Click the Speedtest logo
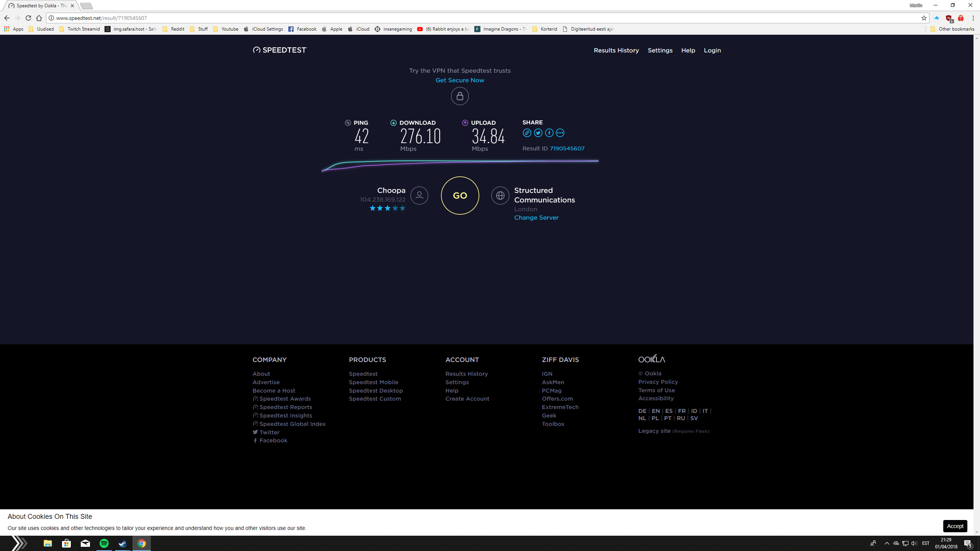 click(280, 50)
